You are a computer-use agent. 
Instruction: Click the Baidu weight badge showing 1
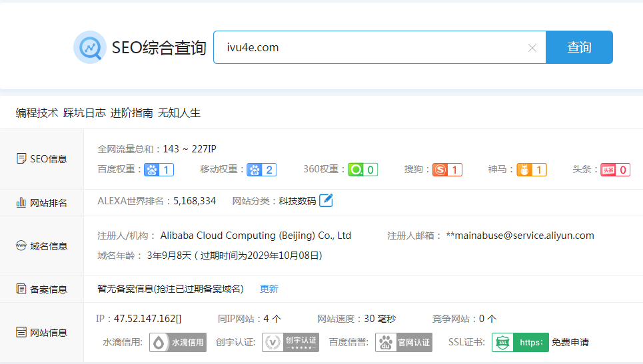pyautogui.click(x=159, y=170)
